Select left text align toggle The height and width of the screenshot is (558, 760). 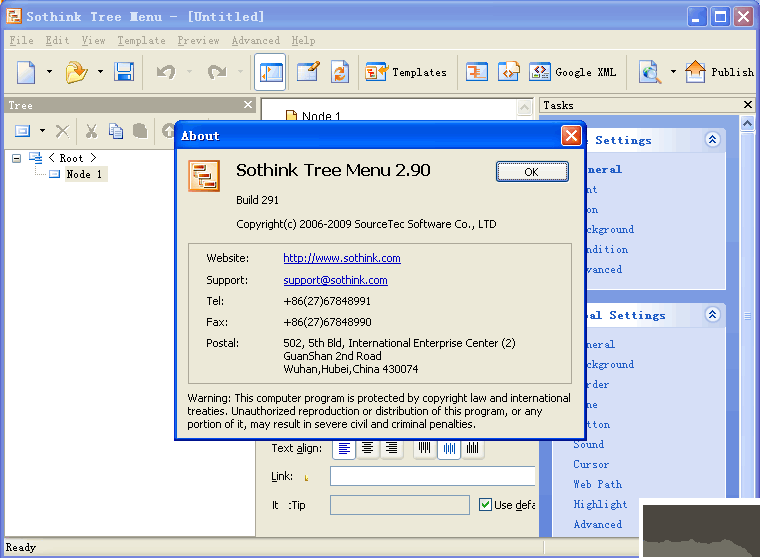pyautogui.click(x=344, y=449)
